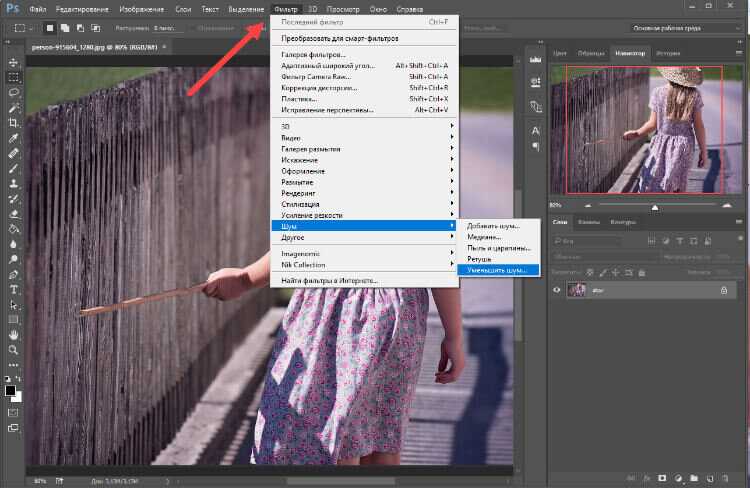Screen dimensions: 750x488
Task: Select the Crop tool
Action: [13, 123]
